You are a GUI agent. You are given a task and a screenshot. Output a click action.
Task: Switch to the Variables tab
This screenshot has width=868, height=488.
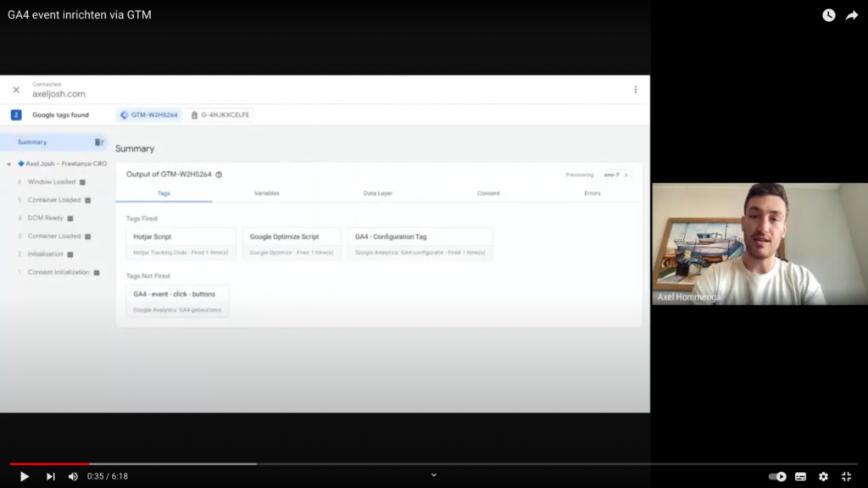coord(266,193)
